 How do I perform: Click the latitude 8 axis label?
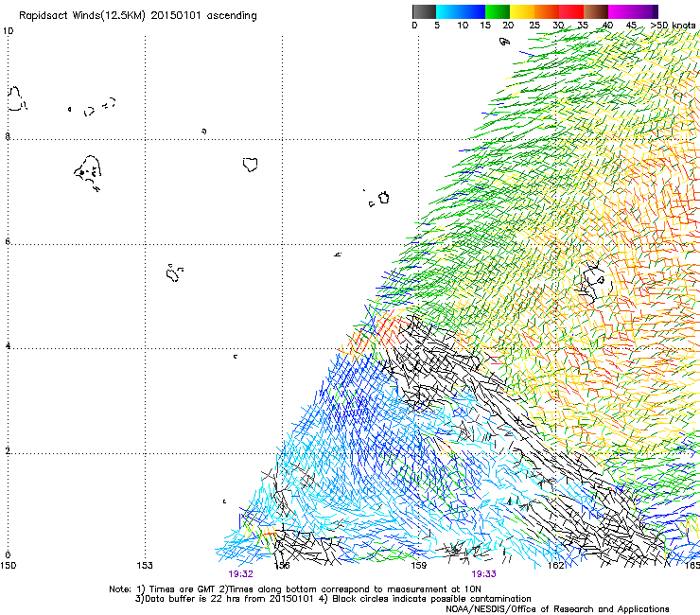tap(8, 136)
